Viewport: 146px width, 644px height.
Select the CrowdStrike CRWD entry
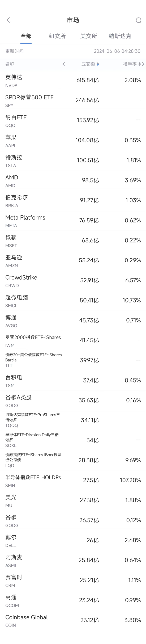[x=73, y=280]
